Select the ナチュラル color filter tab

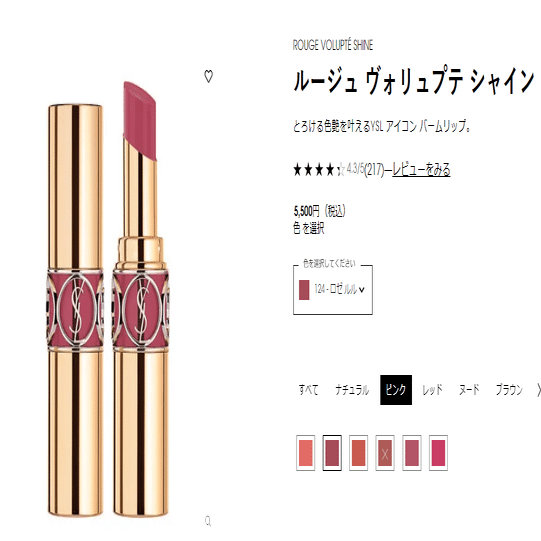click(x=352, y=390)
